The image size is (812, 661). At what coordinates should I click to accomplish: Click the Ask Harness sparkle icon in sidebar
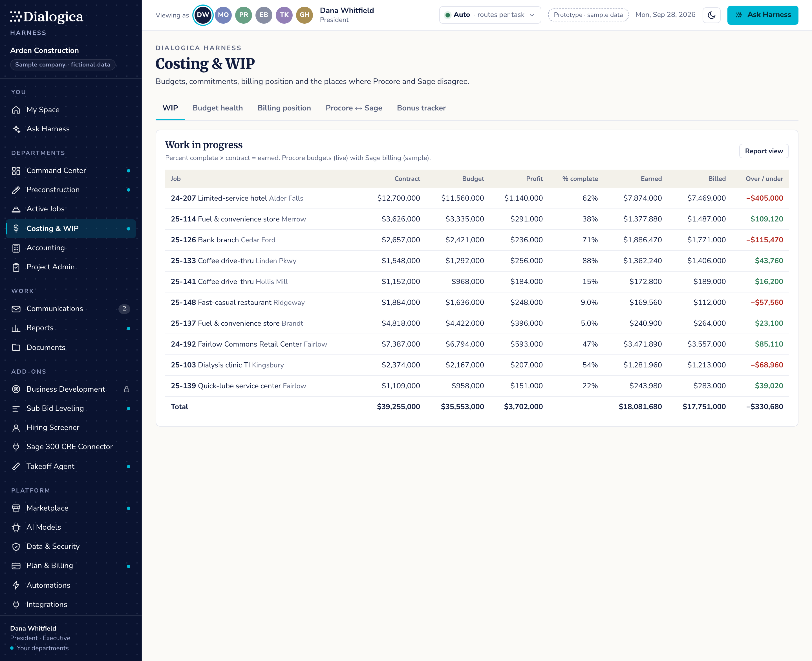[16, 129]
